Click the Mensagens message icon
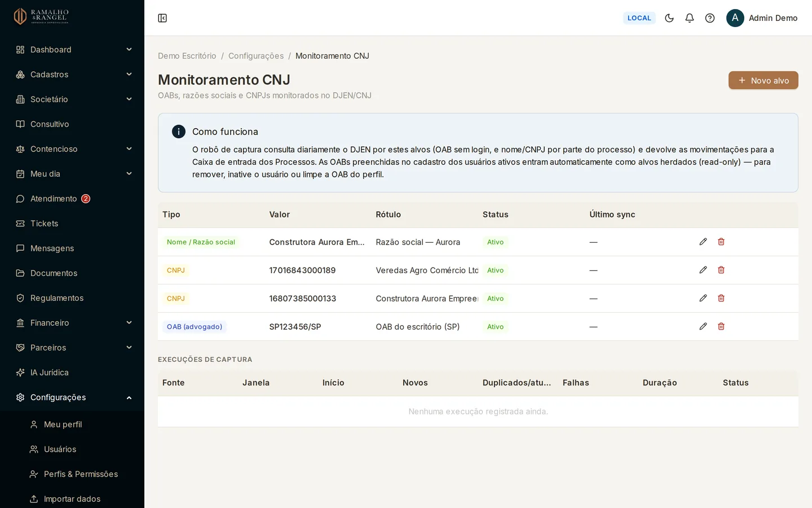This screenshot has height=508, width=812. point(20,248)
